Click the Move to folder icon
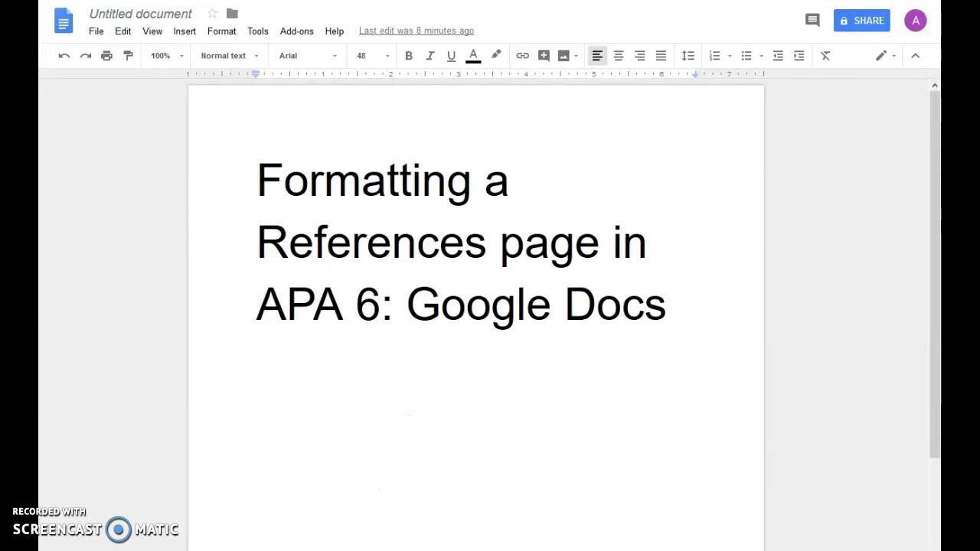 tap(232, 13)
